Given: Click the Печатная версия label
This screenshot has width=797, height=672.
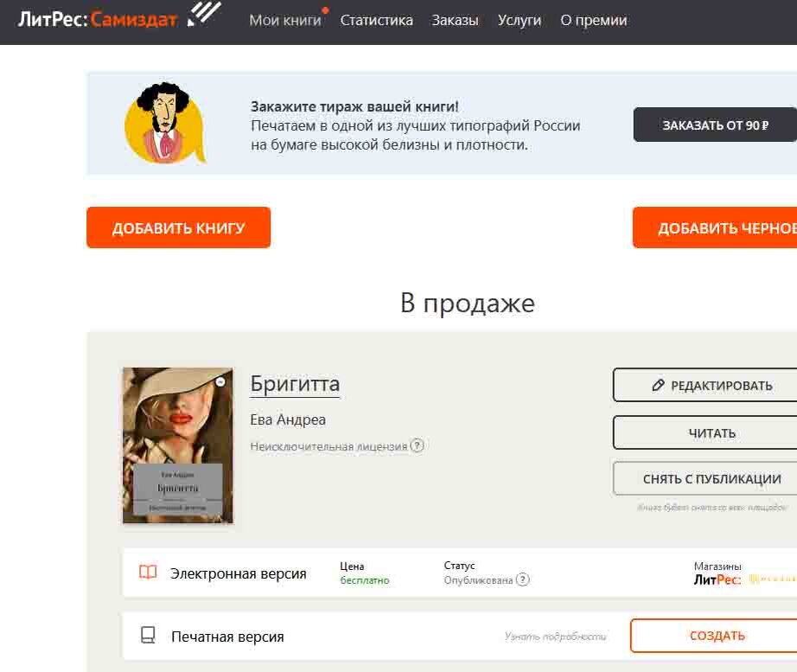Looking at the screenshot, I should click(227, 637).
